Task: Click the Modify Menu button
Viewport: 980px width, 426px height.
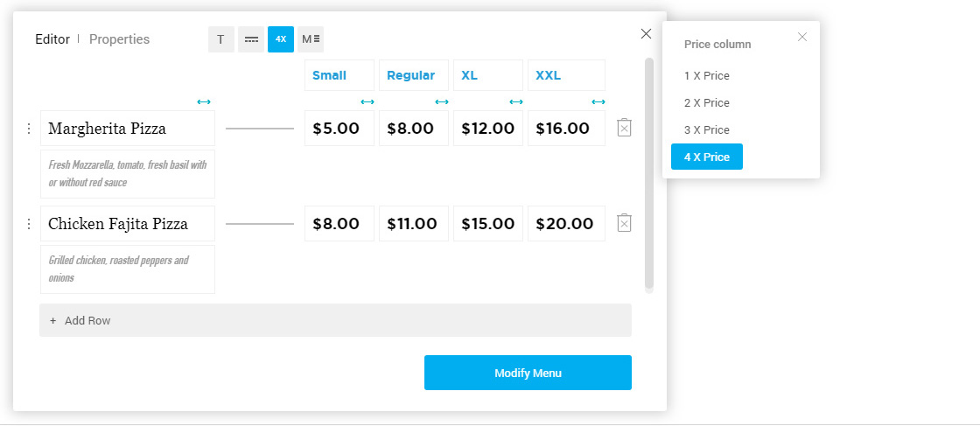Action: point(528,373)
